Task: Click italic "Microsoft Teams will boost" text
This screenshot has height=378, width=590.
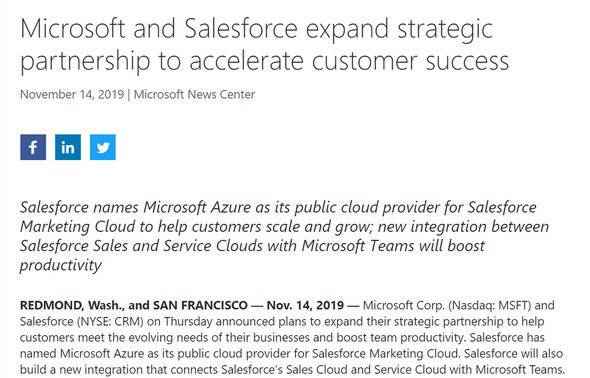Action: click(393, 246)
